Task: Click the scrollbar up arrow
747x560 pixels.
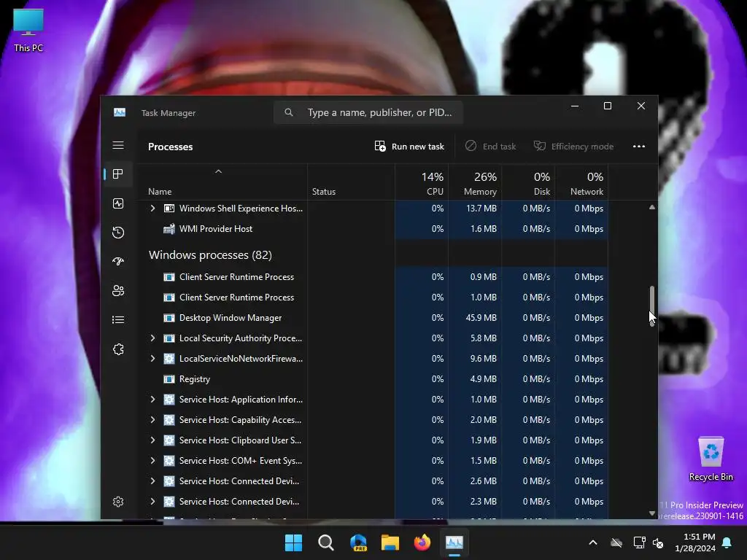Action: pos(651,207)
